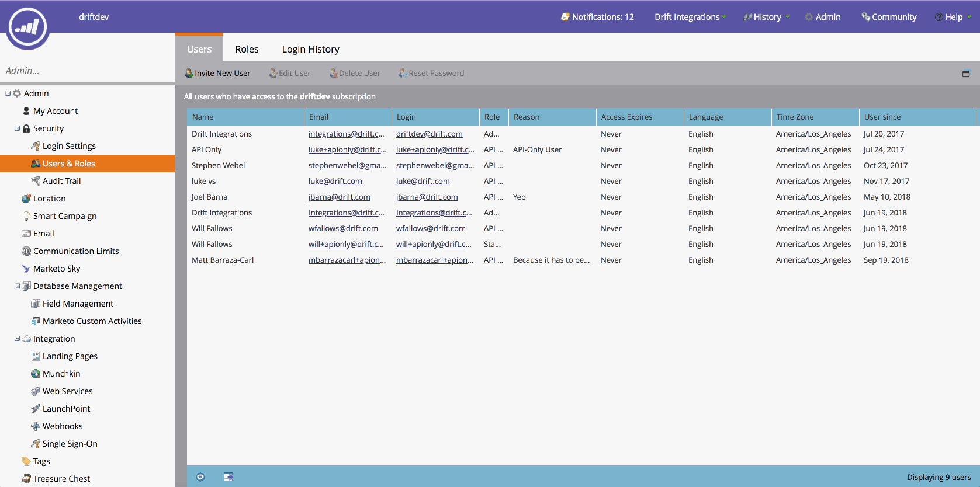This screenshot has width=980, height=487.
Task: Click the Admin search input field
Action: click(x=88, y=71)
